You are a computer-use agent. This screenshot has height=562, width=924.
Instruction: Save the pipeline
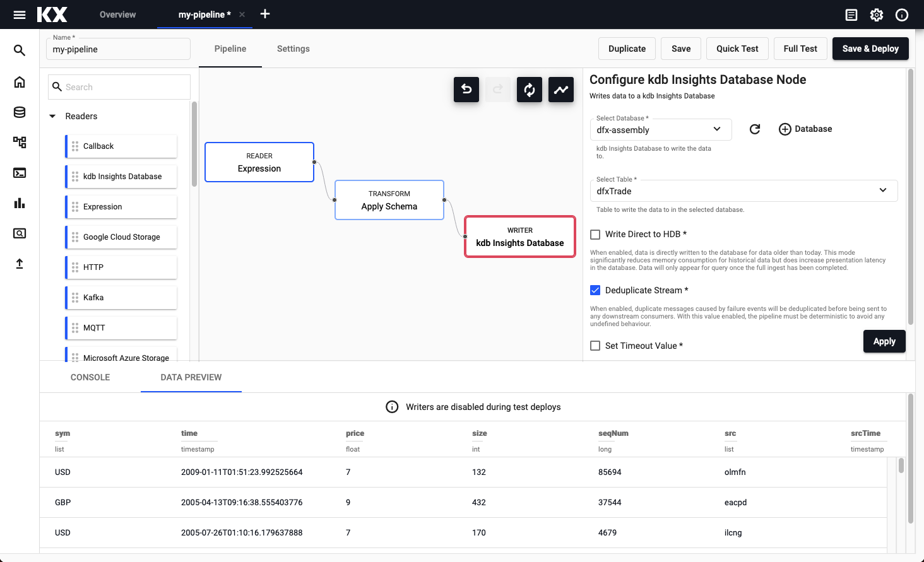point(681,49)
